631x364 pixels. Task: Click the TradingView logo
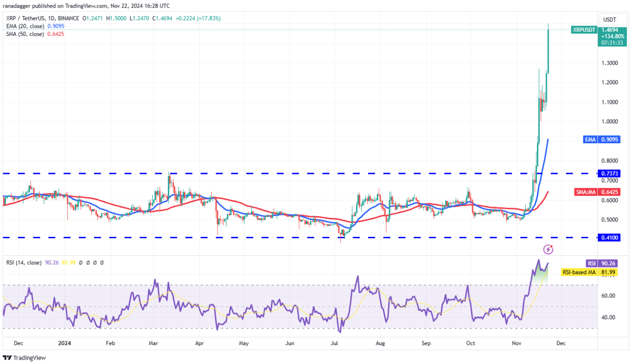click(24, 357)
